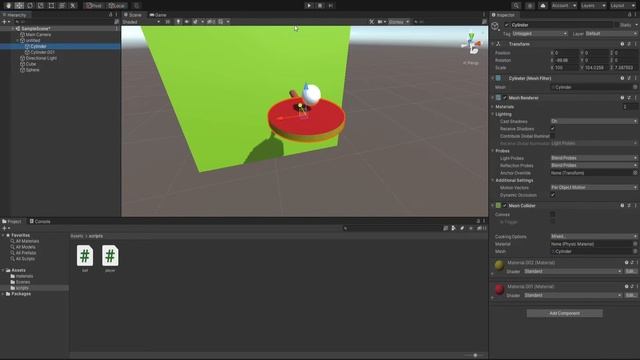The height and width of the screenshot is (360, 640).
Task: Toggle Pivot/Center handle position
Action: [x=94, y=6]
